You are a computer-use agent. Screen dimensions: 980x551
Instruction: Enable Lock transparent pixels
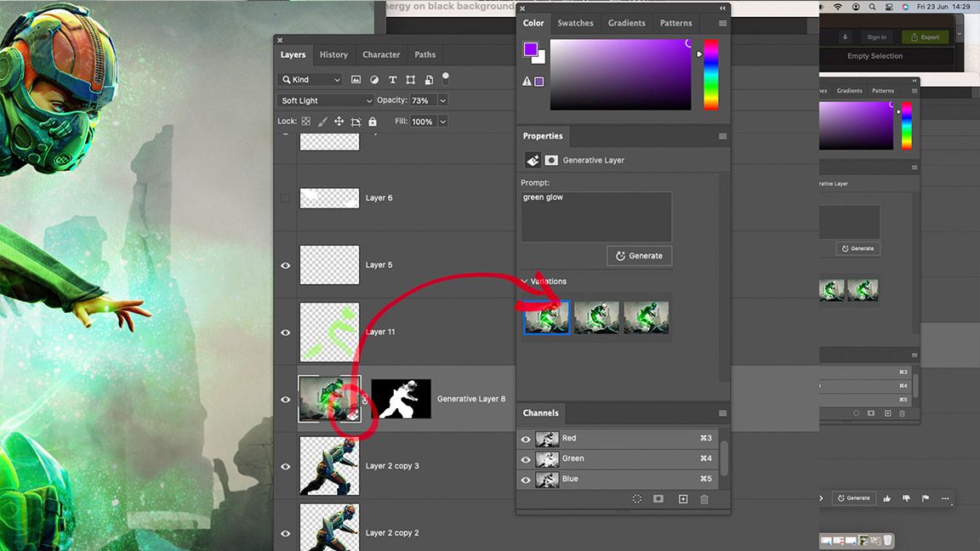pyautogui.click(x=305, y=121)
